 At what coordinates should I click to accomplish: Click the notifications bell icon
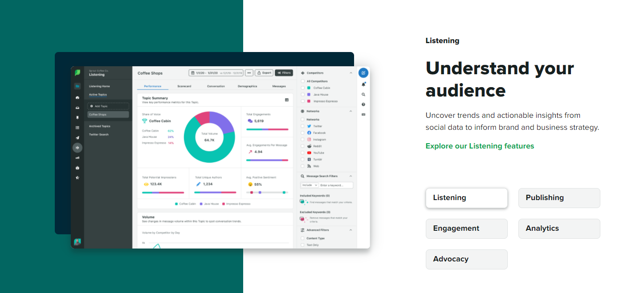[x=363, y=84]
